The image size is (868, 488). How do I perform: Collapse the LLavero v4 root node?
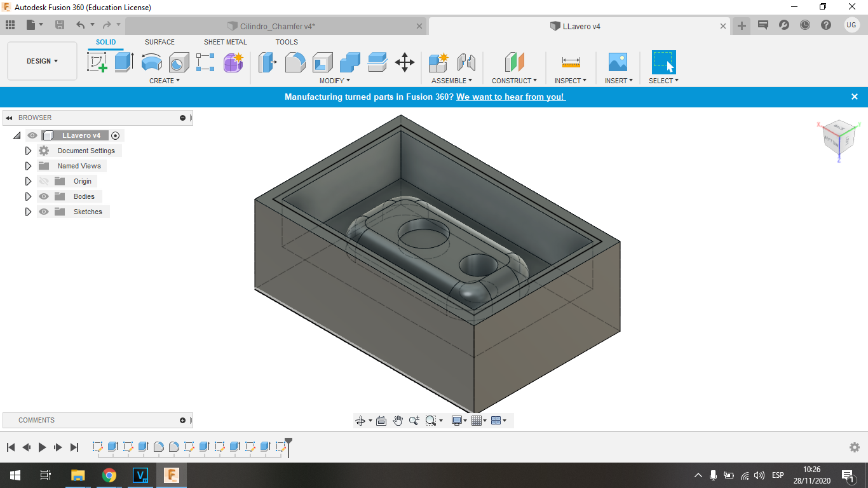(x=17, y=135)
